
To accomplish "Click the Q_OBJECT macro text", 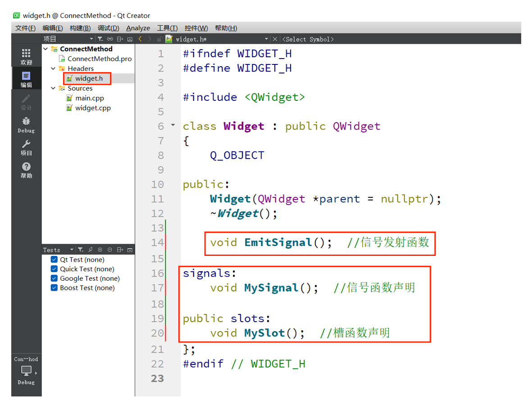I will (x=237, y=155).
